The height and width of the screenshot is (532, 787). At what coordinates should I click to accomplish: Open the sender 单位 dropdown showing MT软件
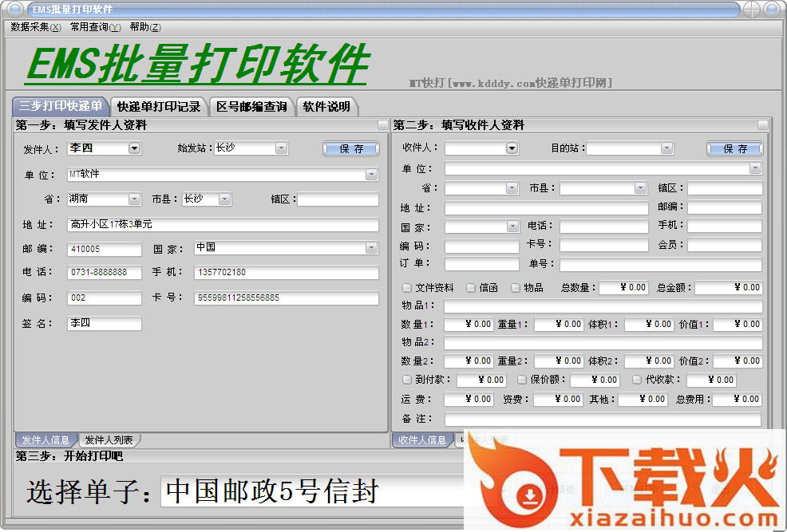[x=371, y=175]
